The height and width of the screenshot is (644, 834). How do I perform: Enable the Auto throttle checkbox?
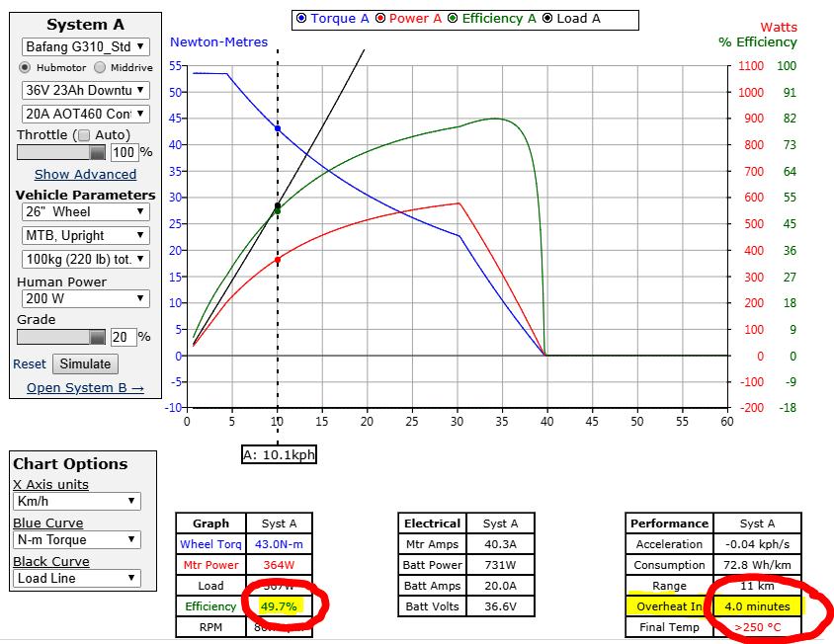[84, 135]
